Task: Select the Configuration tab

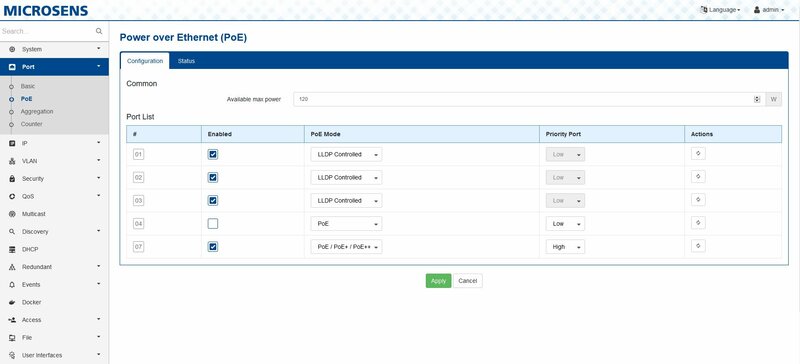Action: click(x=145, y=61)
